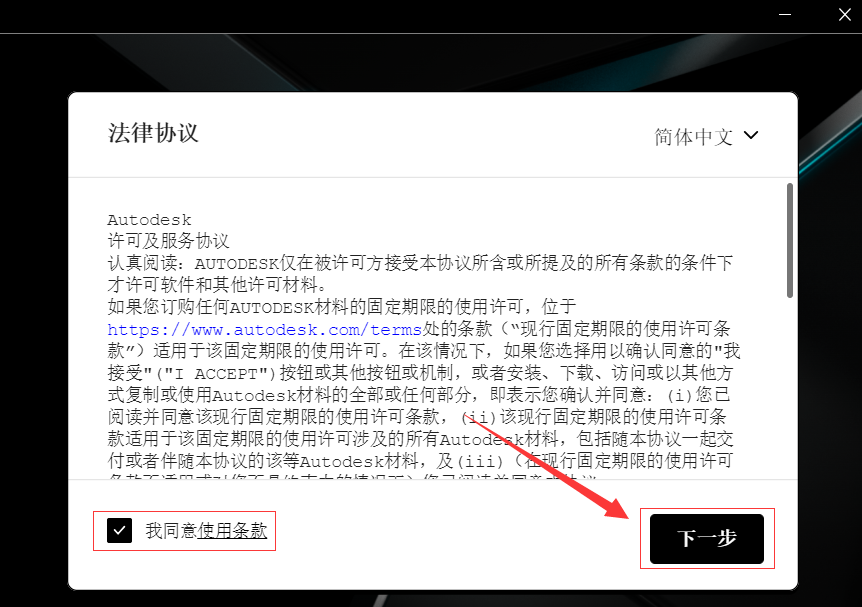Click the black title bar empty area
The image size is (862, 607).
point(385,15)
